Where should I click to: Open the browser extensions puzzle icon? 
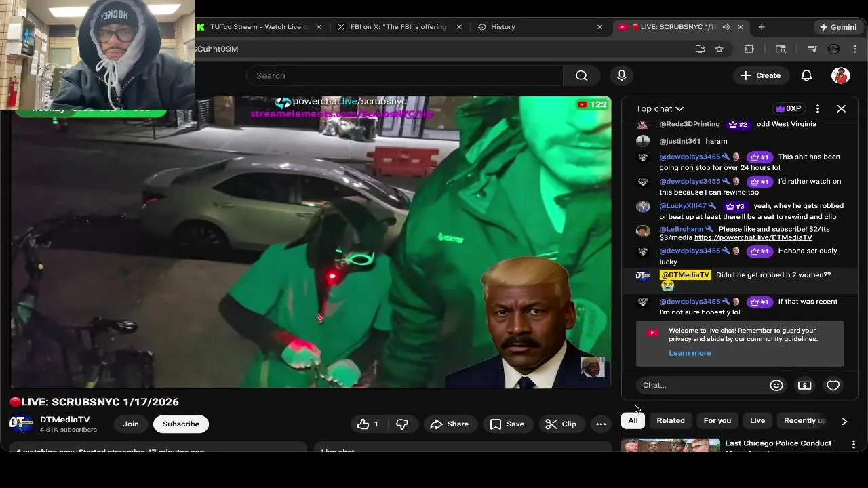[749, 49]
